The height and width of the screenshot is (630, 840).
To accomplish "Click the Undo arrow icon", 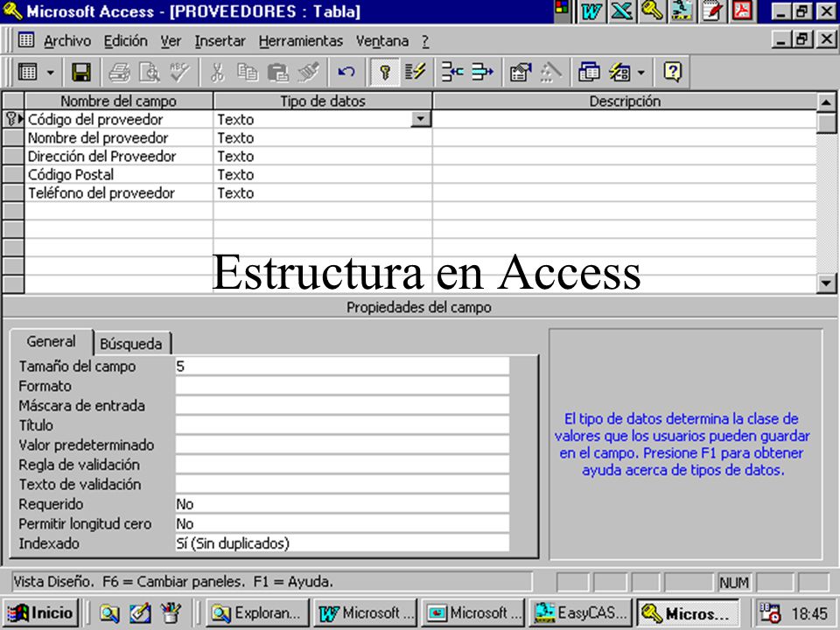I will tap(346, 73).
